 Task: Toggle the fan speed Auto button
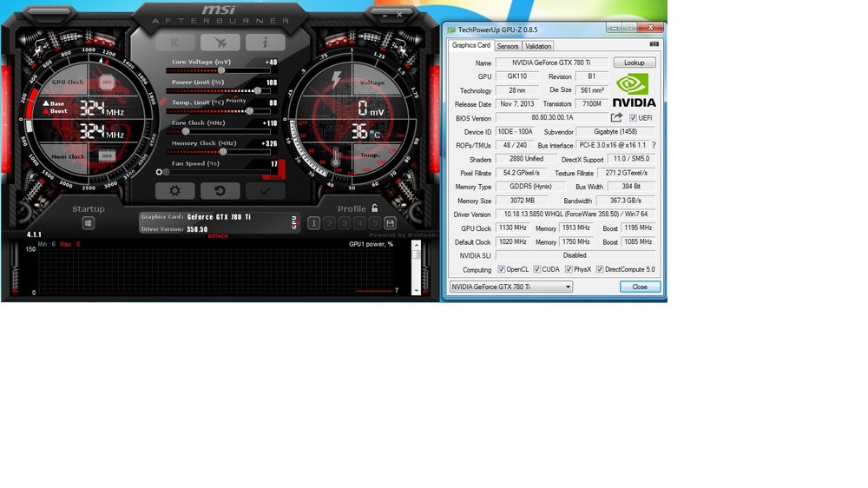pos(275,176)
